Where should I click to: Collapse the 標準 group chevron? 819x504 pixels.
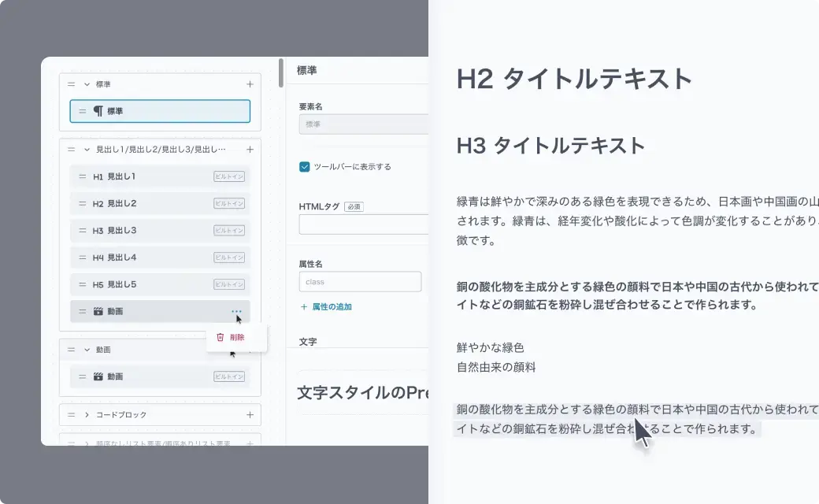(x=87, y=84)
